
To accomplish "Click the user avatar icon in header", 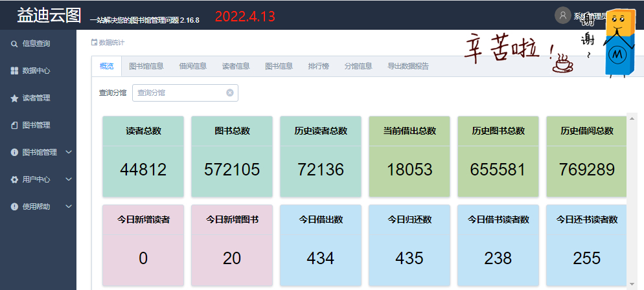I will pyautogui.click(x=562, y=16).
